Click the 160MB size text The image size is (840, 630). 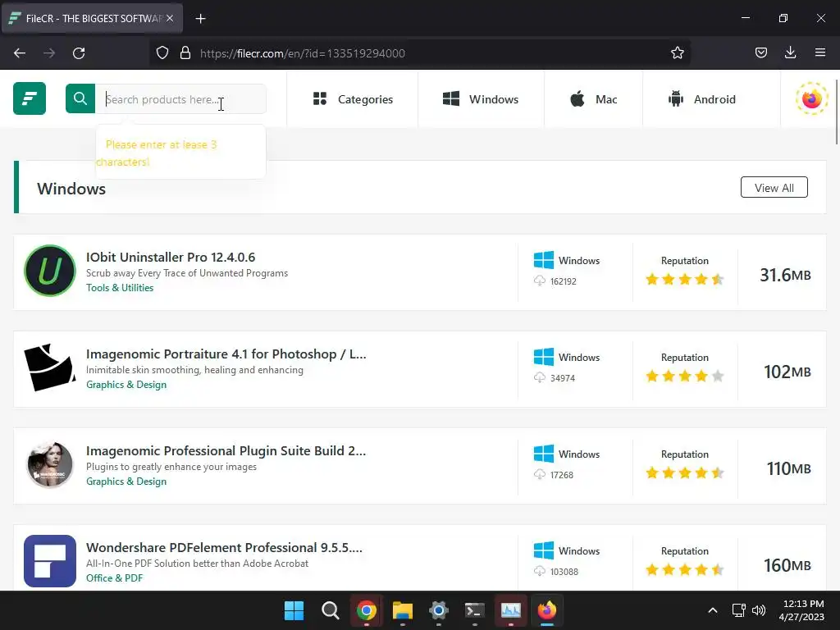click(x=787, y=565)
